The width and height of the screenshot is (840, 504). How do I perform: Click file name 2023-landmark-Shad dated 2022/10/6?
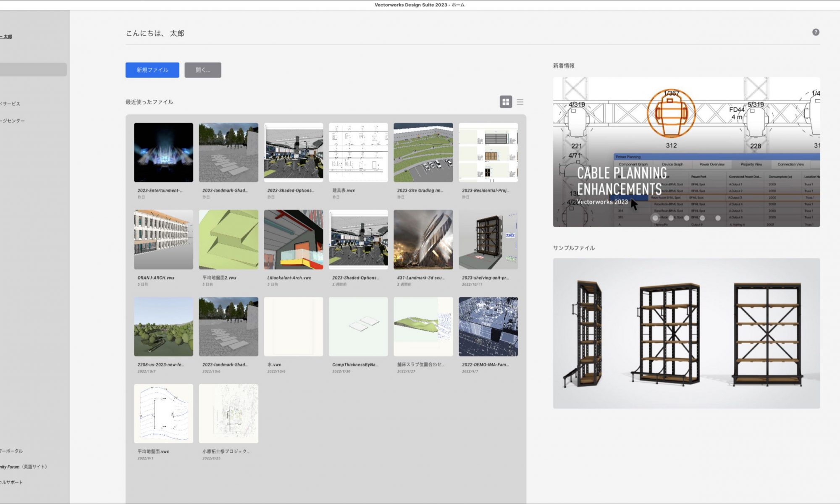[225, 365]
